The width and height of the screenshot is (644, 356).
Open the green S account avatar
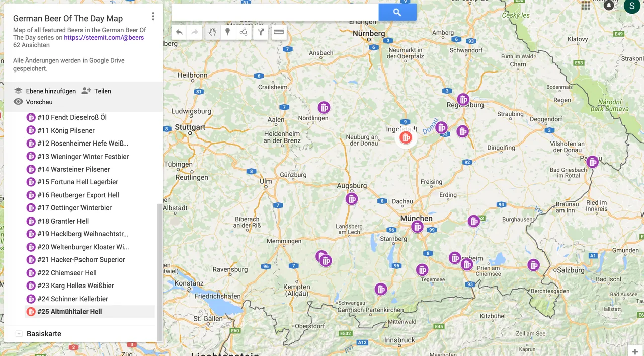pyautogui.click(x=632, y=6)
